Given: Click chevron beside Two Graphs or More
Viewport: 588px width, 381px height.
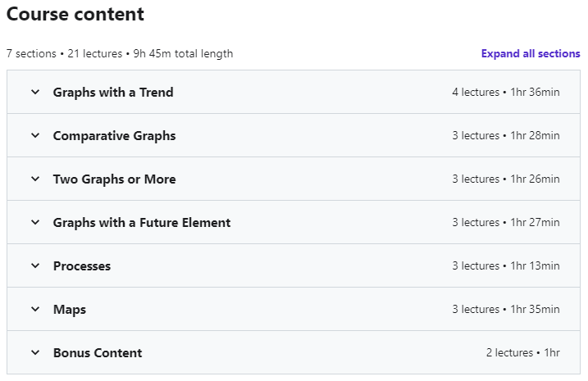Looking at the screenshot, I should (35, 179).
